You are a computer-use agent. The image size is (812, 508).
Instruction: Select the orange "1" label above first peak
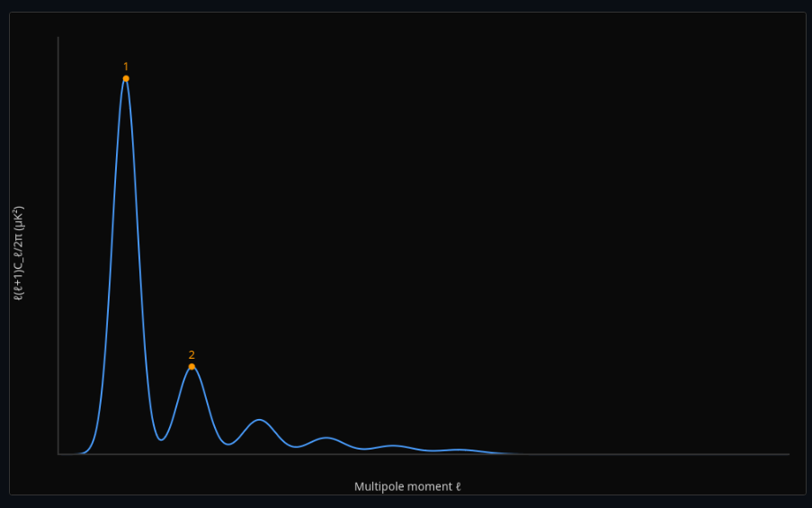click(x=126, y=67)
